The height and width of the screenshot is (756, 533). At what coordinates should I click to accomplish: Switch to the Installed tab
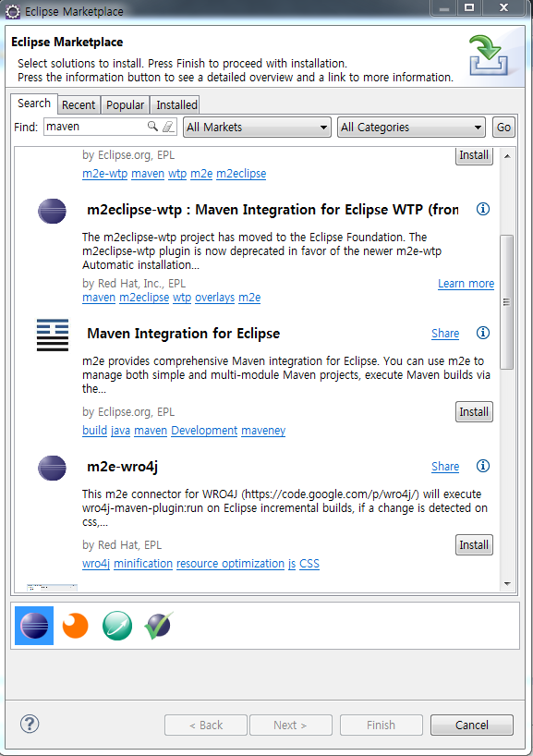pyautogui.click(x=176, y=104)
